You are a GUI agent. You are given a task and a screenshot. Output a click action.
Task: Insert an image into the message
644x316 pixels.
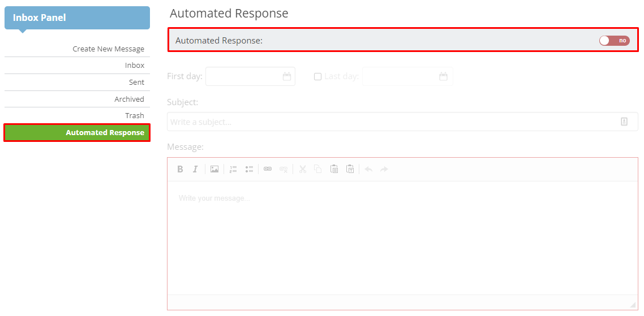point(214,169)
